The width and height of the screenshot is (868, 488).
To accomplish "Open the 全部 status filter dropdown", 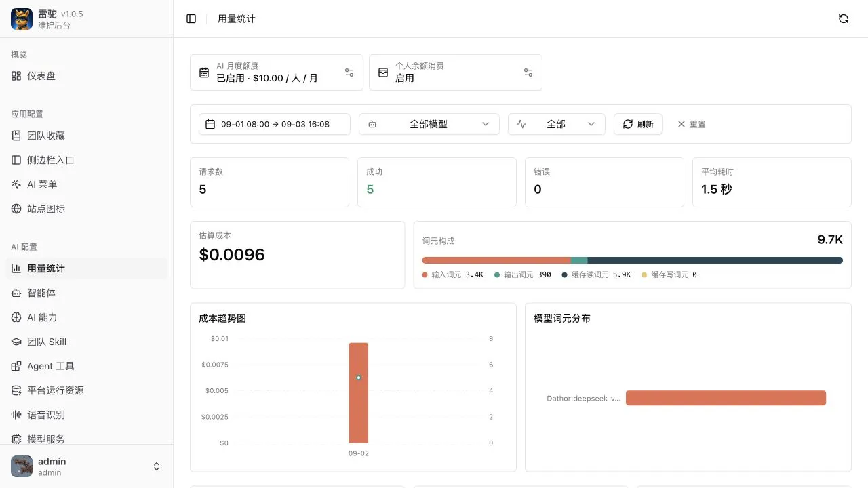I will [556, 124].
